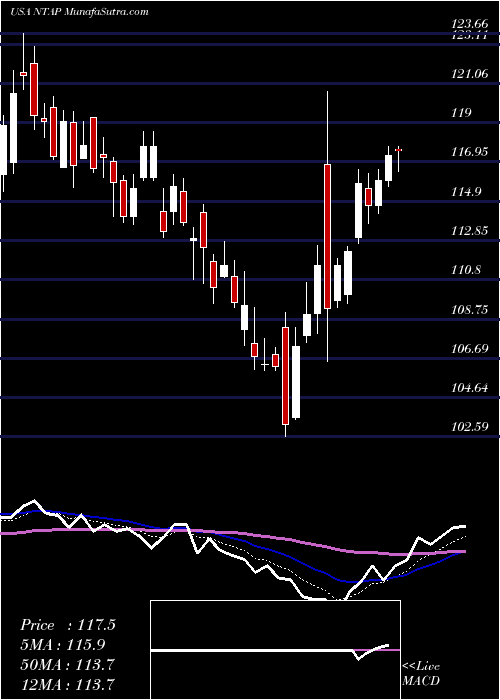Click the MACD inset chart box
The width and height of the screenshot is (500, 700).
coord(275,650)
